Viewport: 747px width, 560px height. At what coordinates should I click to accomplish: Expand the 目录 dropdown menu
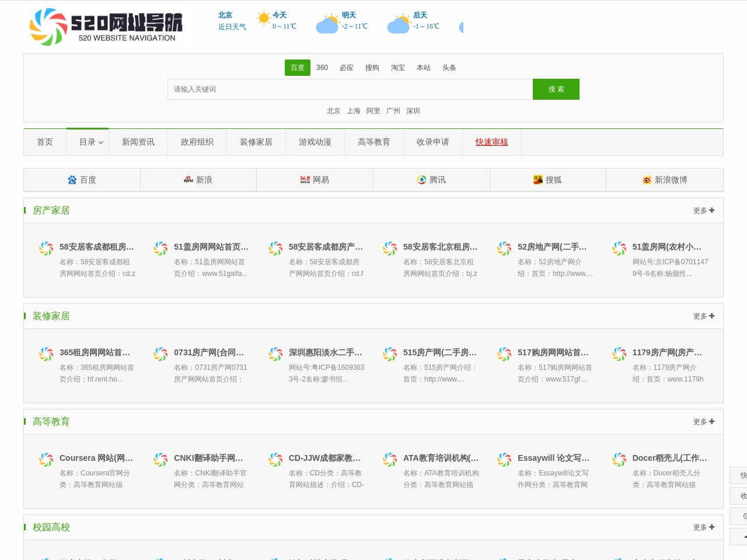[91, 142]
